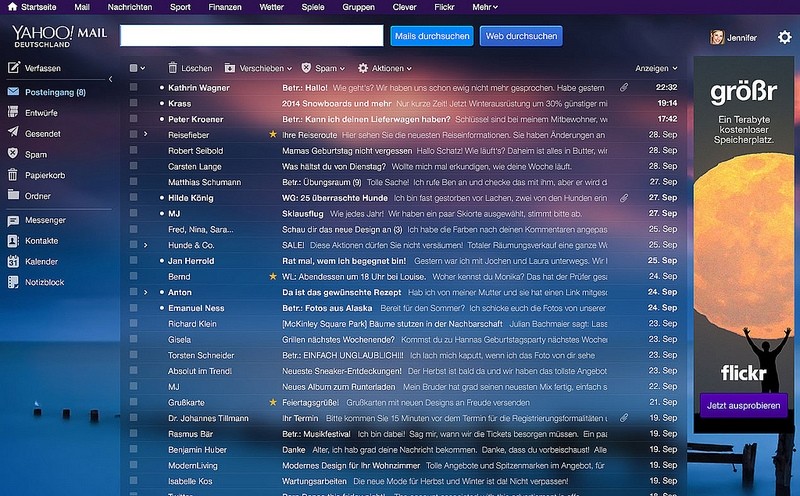Open Benjamin Huber's 'Danke' email

(x=403, y=450)
